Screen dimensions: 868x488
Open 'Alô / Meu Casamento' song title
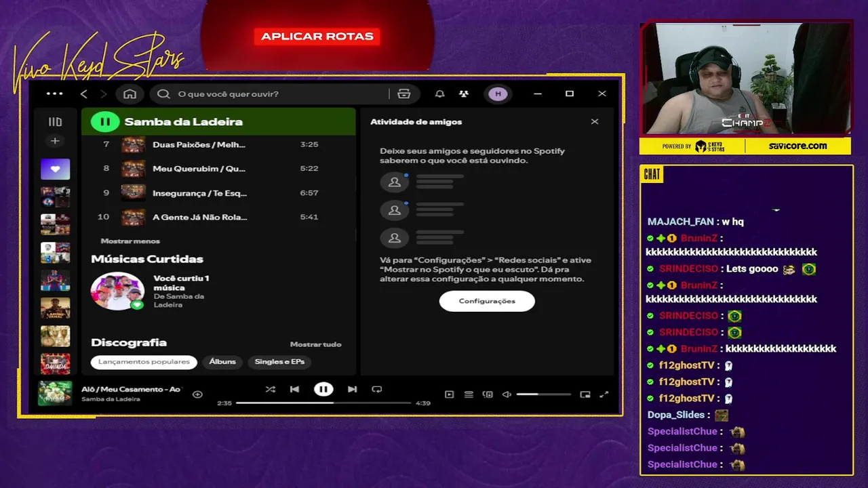coord(132,389)
